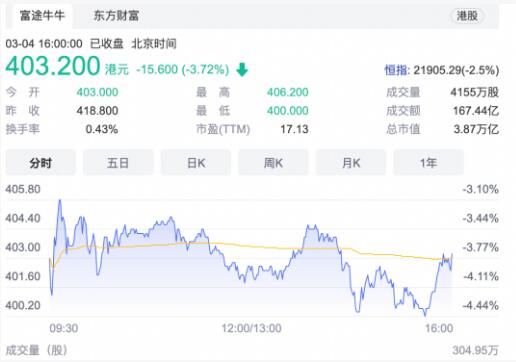The image size is (516, 362).
Task: Click the 09:30 time axis label
Action: click(x=64, y=328)
